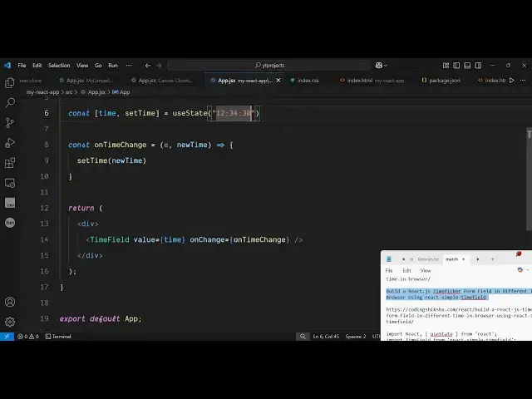
Task: Switch to the index.css tab
Action: click(305, 81)
